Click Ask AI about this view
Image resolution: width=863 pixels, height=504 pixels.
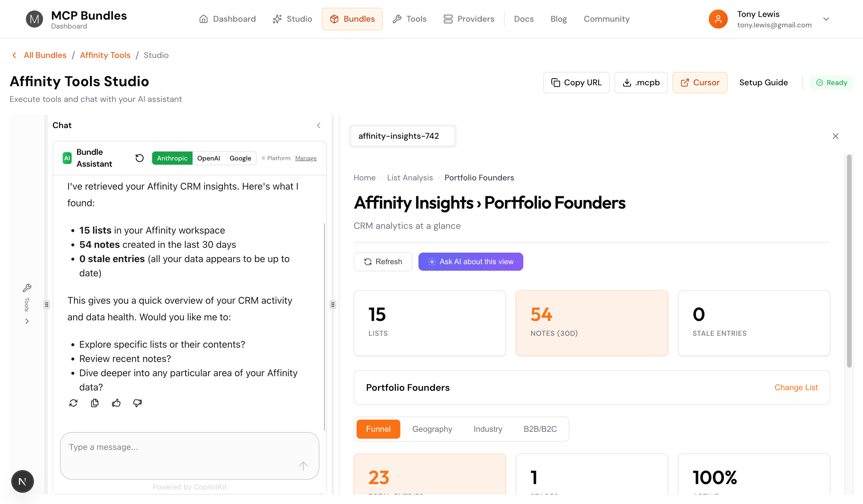[x=470, y=261]
